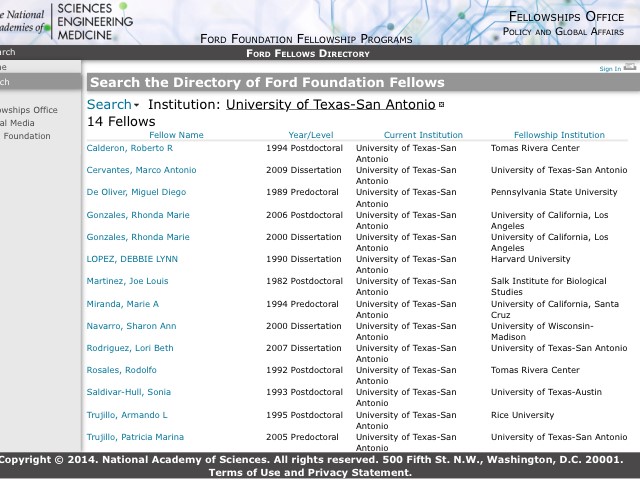The height and width of the screenshot is (501, 640).
Task: Open fellow Navarro, Sharon Ann
Action: click(131, 326)
